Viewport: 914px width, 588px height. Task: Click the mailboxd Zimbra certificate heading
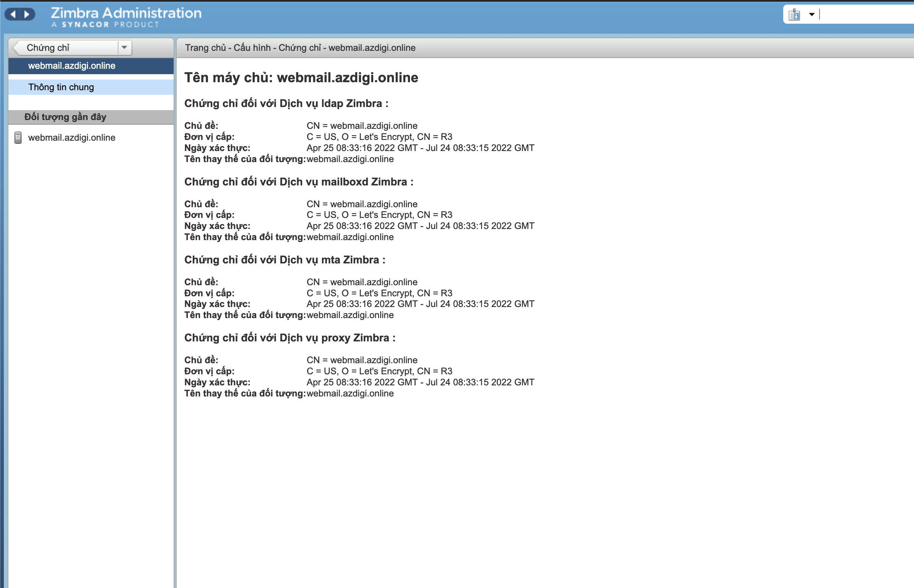[x=298, y=182]
